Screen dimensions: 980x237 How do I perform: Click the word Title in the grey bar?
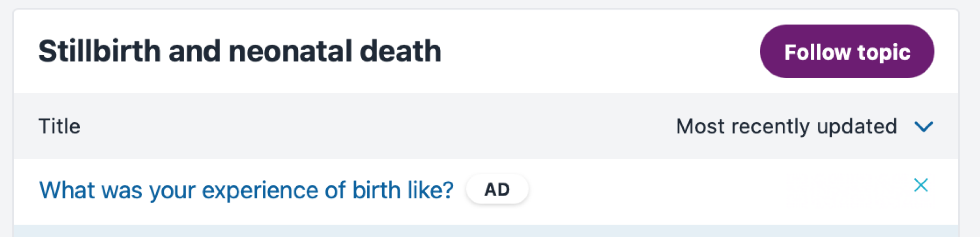[59, 126]
